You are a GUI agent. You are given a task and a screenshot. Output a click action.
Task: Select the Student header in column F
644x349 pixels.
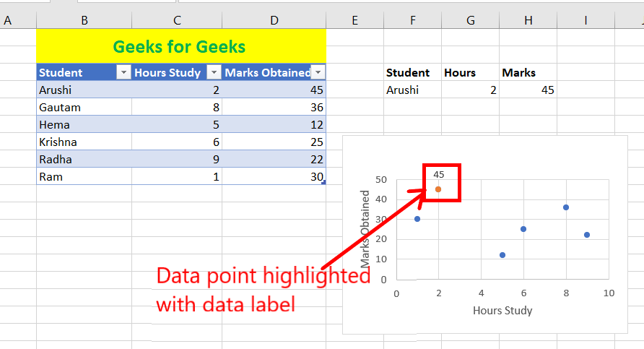[x=413, y=72]
